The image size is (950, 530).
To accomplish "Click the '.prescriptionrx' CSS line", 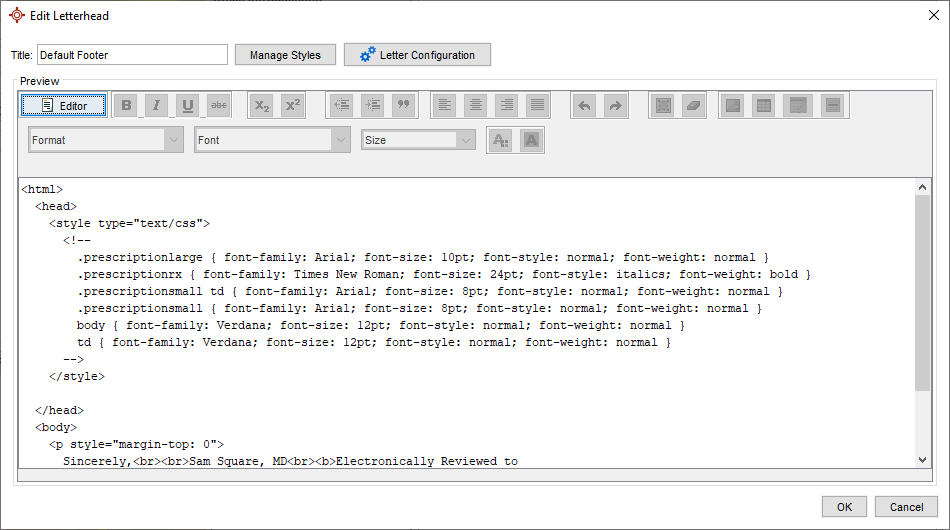I will [443, 274].
